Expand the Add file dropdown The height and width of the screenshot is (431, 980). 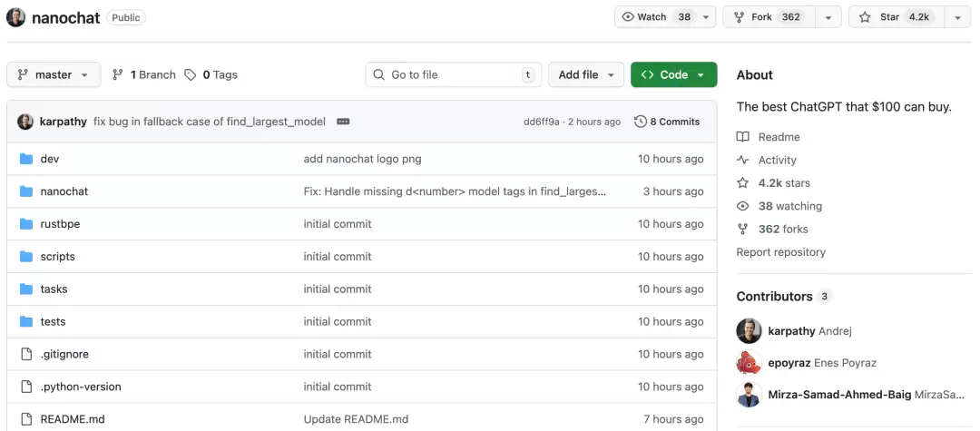[x=586, y=74]
